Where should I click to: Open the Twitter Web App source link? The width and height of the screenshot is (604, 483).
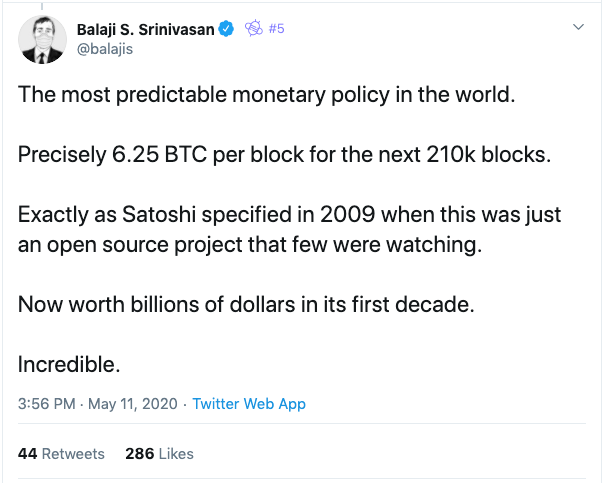[249, 404]
